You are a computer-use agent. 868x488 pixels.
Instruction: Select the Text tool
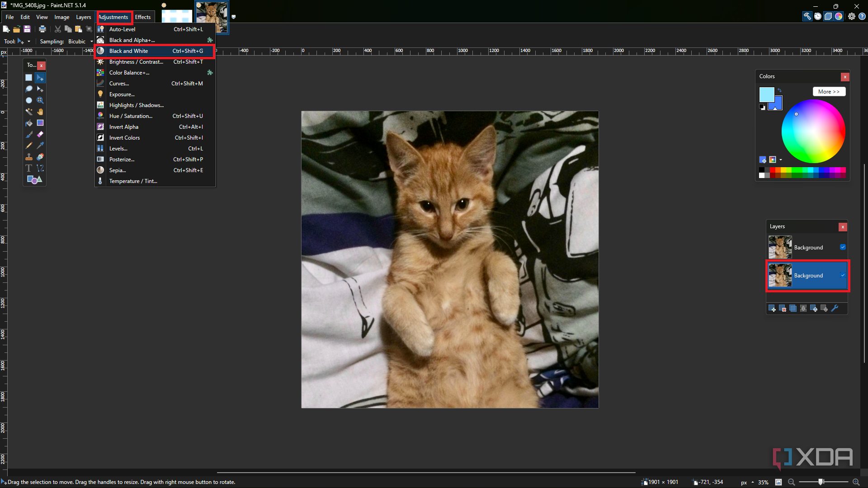click(29, 168)
